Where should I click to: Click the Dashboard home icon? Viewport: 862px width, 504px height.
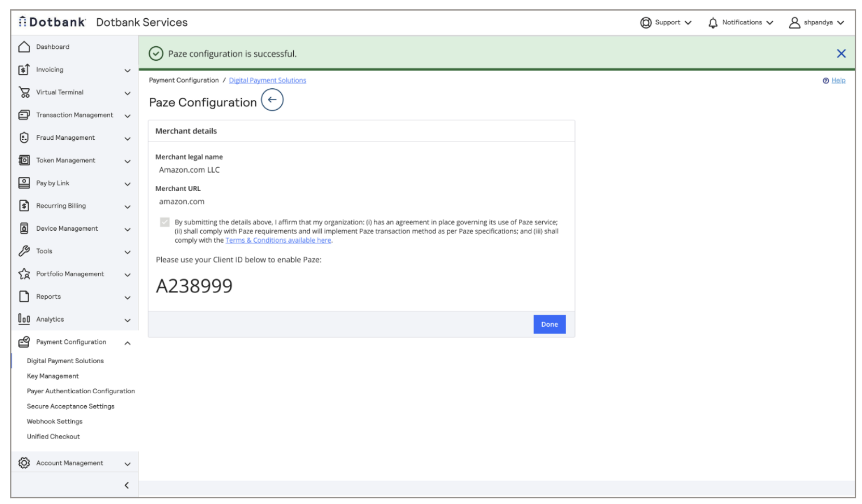click(x=24, y=47)
